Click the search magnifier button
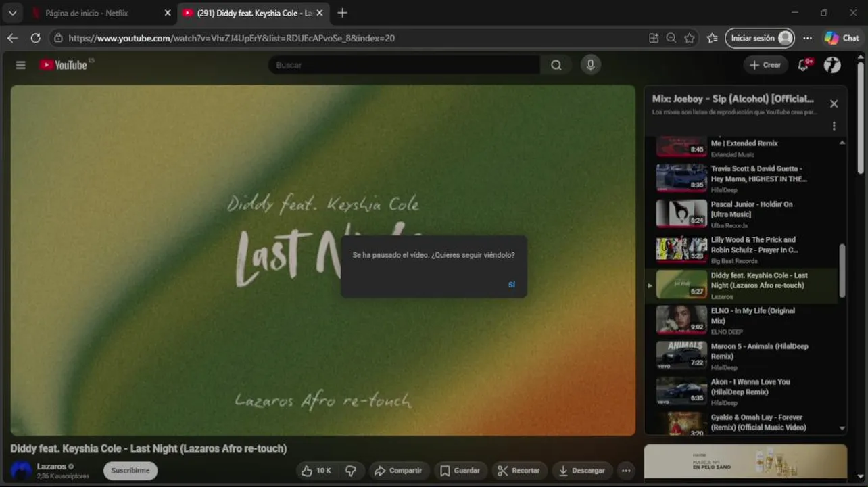Screen dimensions: 868x487 coord(556,65)
